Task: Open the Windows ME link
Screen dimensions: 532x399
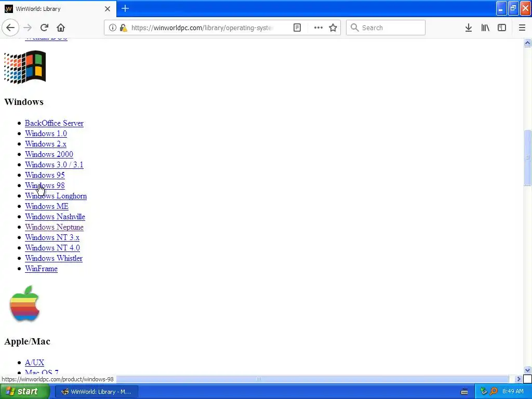Action: 46,206
